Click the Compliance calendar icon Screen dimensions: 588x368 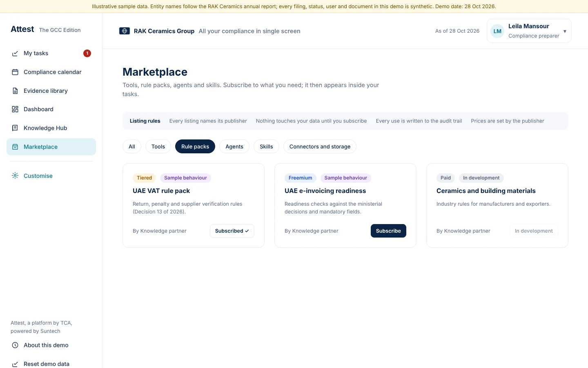click(x=15, y=72)
